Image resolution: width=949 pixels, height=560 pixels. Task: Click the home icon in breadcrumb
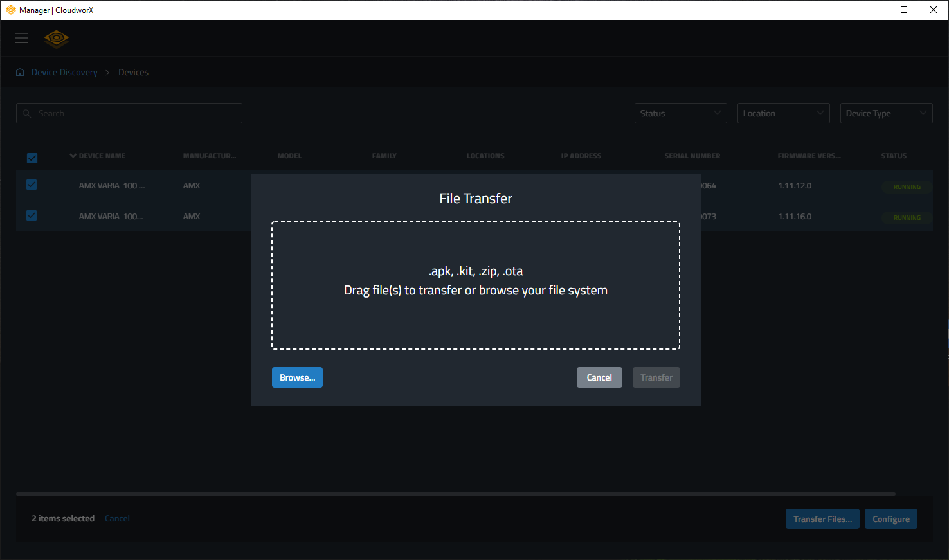point(20,73)
